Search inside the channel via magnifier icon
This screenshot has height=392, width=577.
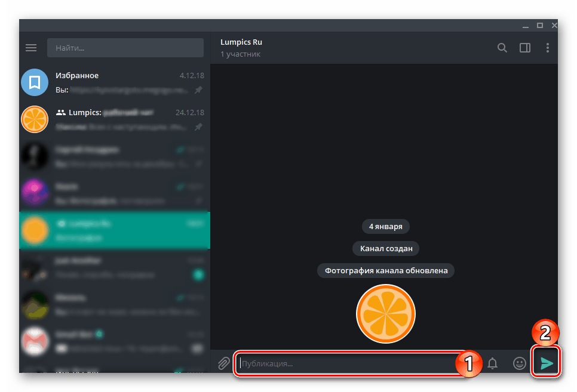(x=502, y=47)
